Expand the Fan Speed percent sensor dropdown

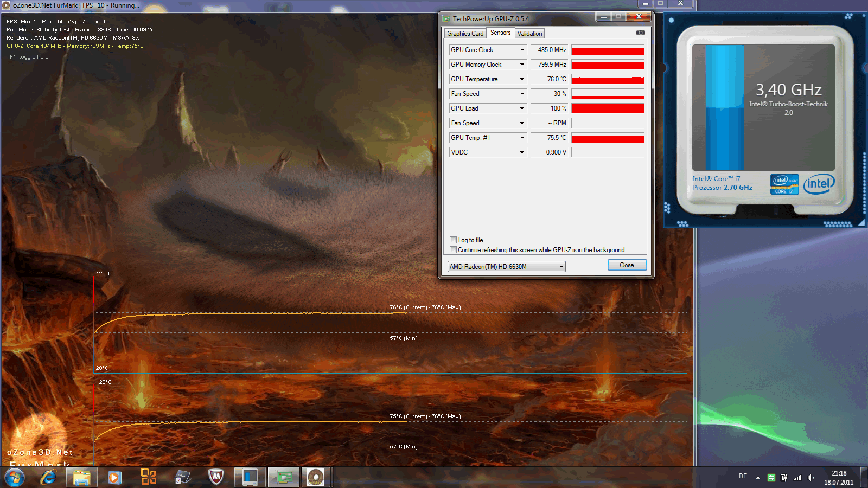click(x=522, y=94)
